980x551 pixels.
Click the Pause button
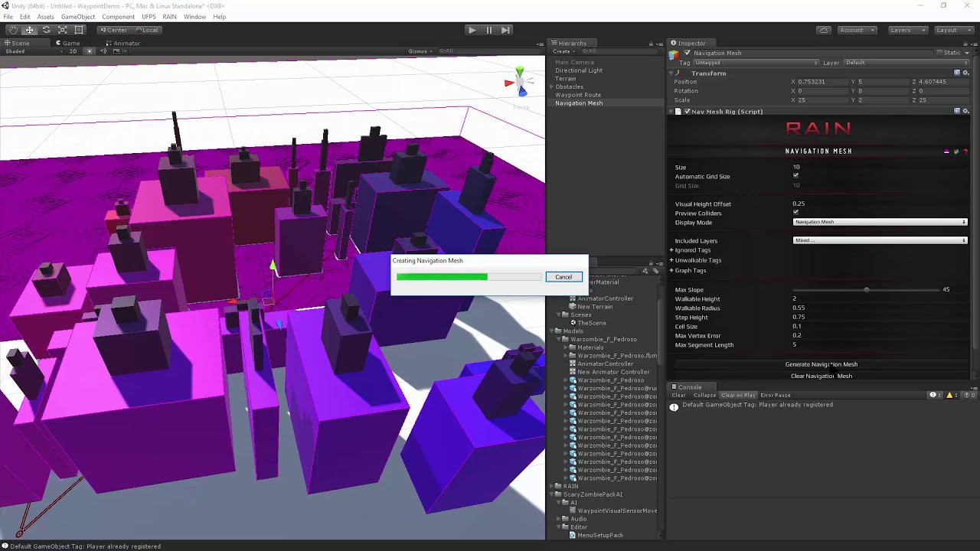point(488,30)
